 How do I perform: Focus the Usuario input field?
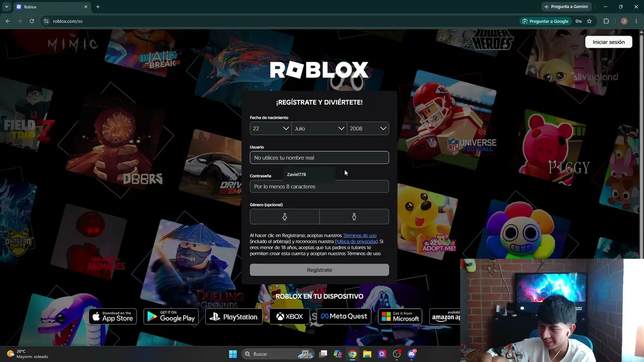coord(319,157)
